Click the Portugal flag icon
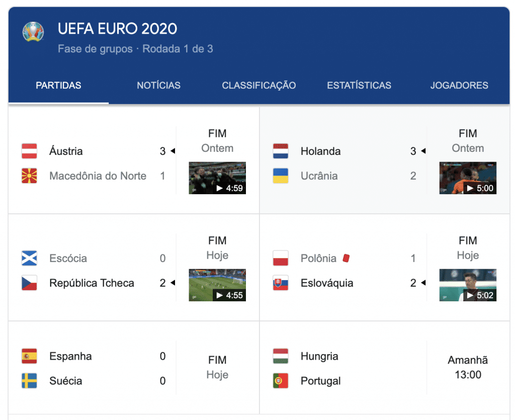This screenshot has height=420, width=515. (x=280, y=381)
